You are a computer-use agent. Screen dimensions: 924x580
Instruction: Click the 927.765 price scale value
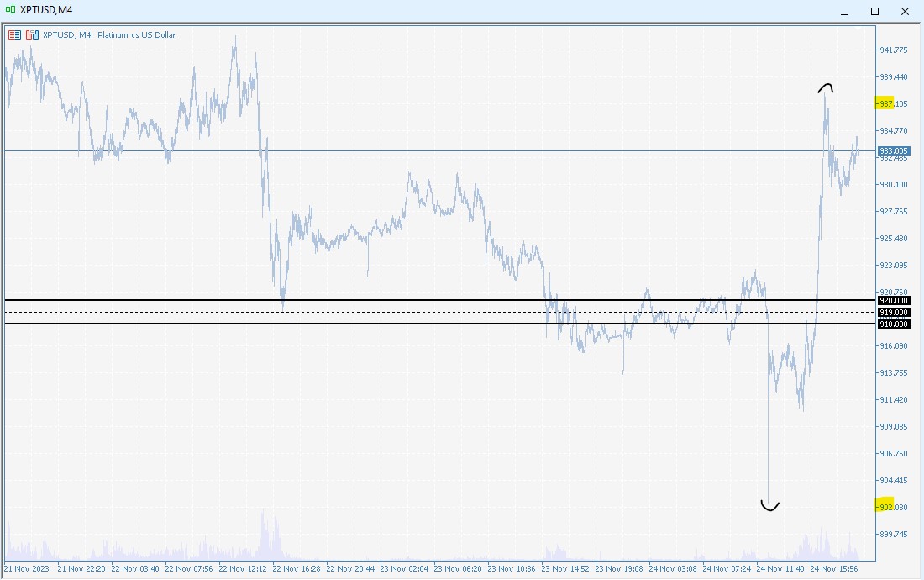point(894,211)
